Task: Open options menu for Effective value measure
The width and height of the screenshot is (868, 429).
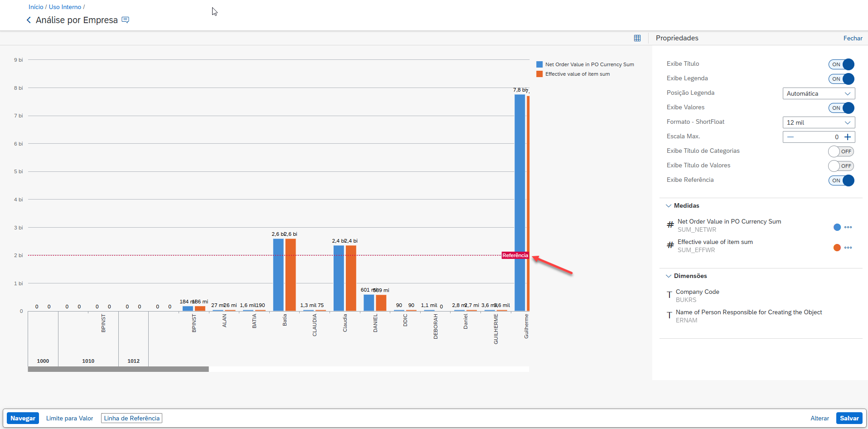Action: 848,248
